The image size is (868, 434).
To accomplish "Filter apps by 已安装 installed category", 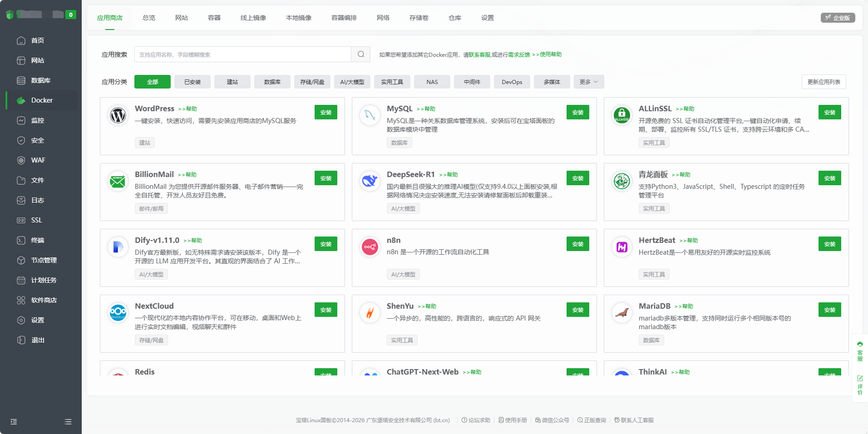I will point(192,82).
